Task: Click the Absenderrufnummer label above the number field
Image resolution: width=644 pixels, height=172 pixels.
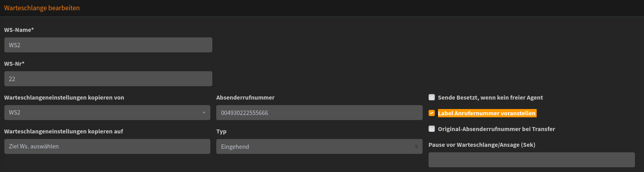Action: click(245, 98)
